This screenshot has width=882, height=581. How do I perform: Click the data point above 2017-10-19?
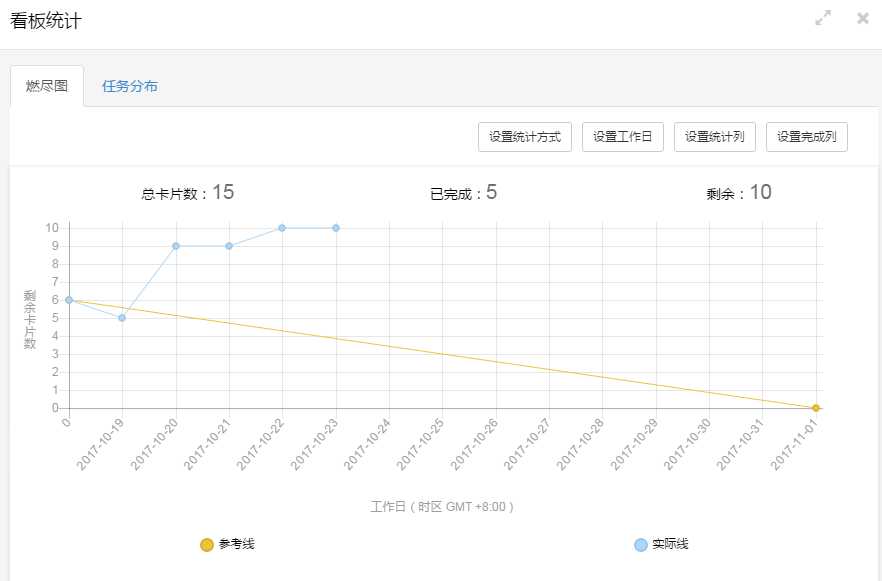pyautogui.click(x=120, y=317)
